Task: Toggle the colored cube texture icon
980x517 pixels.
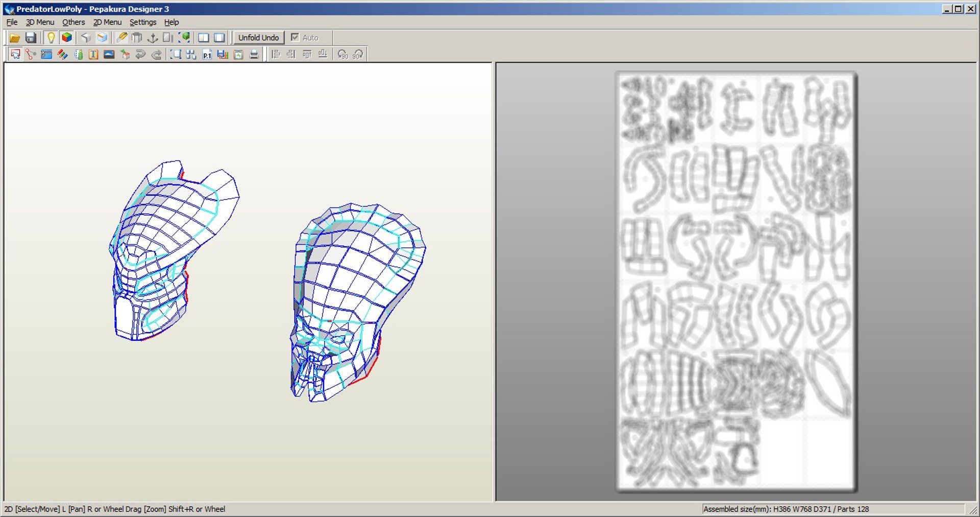Action: tap(66, 38)
